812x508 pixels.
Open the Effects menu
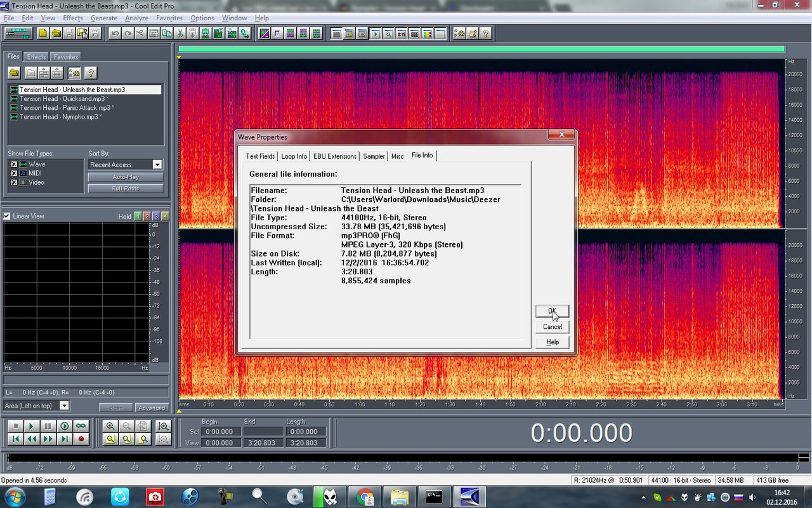[73, 18]
